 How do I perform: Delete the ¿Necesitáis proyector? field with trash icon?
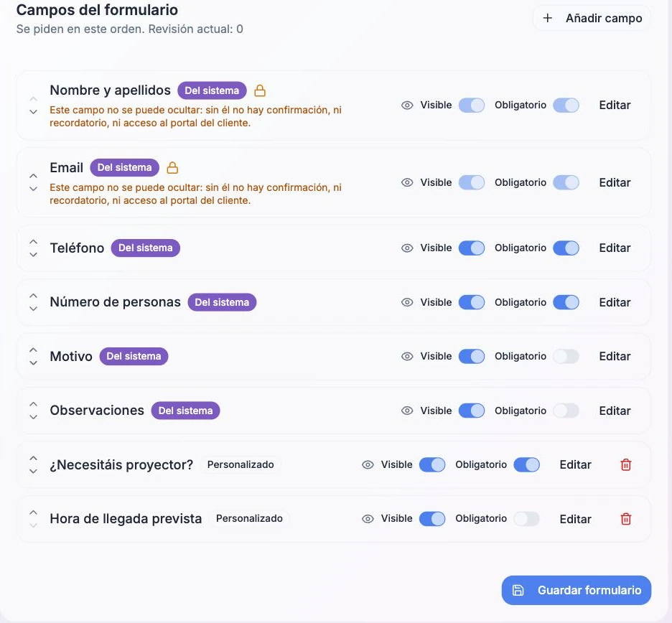626,464
